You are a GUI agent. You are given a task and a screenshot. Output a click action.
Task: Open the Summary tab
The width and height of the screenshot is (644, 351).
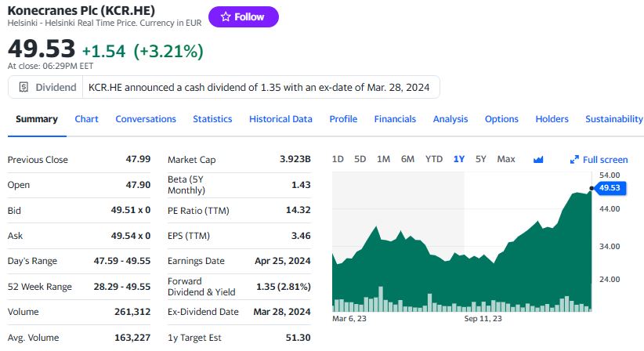pyautogui.click(x=37, y=119)
